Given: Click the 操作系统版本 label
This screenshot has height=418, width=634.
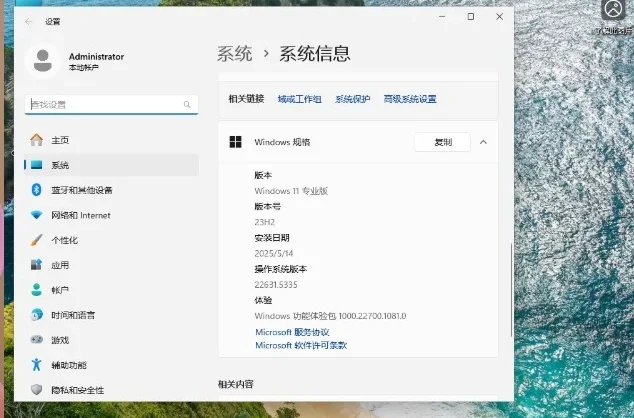Looking at the screenshot, I should [x=281, y=269].
